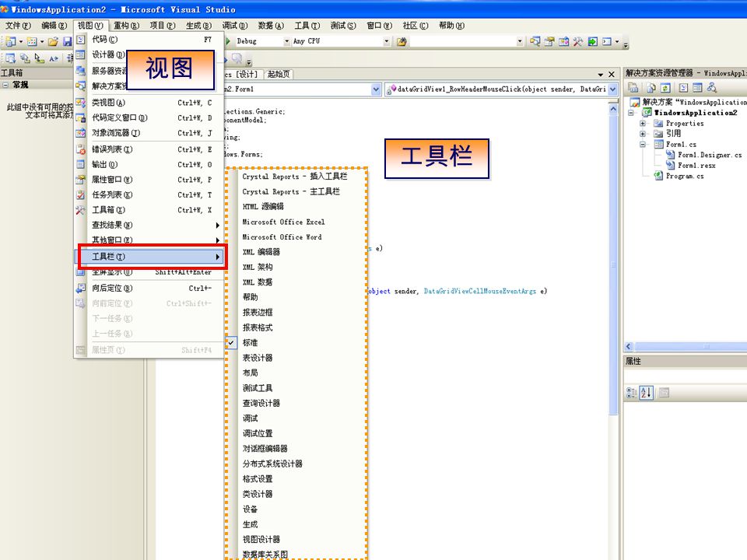
Task: Click View Designer icon in Solution Explorer
Action: pos(697,88)
